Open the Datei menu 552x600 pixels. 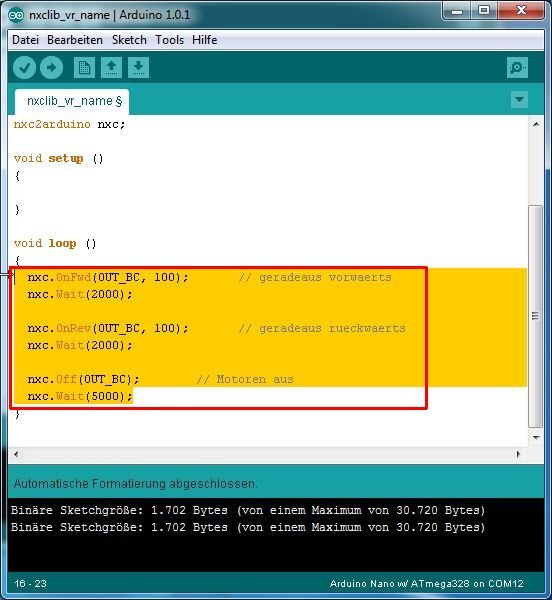tap(25, 40)
